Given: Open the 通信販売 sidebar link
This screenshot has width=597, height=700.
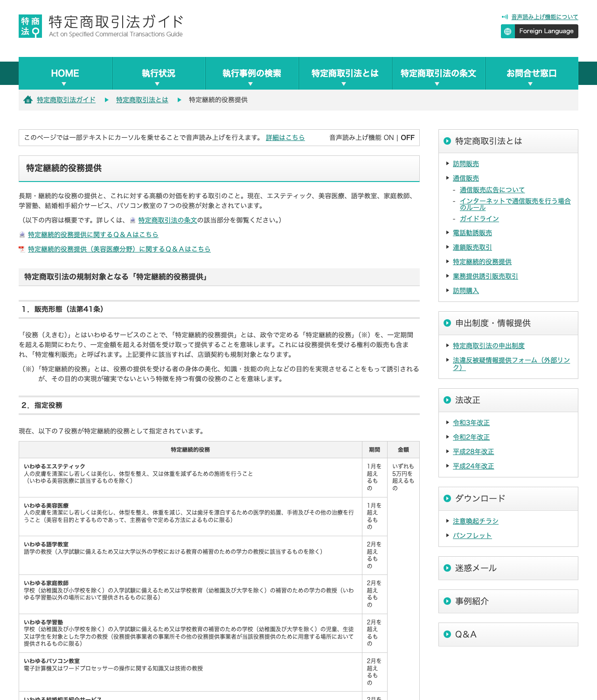Looking at the screenshot, I should tap(466, 178).
